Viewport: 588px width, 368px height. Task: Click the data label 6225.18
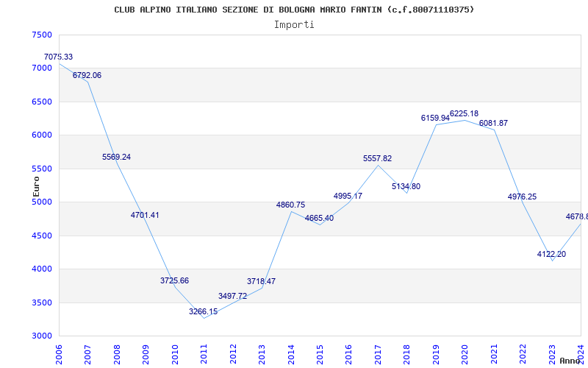[465, 113]
